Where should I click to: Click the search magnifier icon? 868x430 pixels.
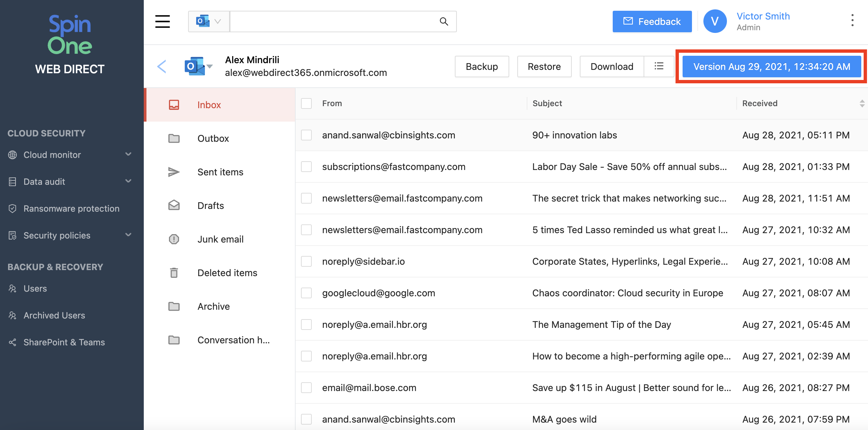pyautogui.click(x=444, y=21)
